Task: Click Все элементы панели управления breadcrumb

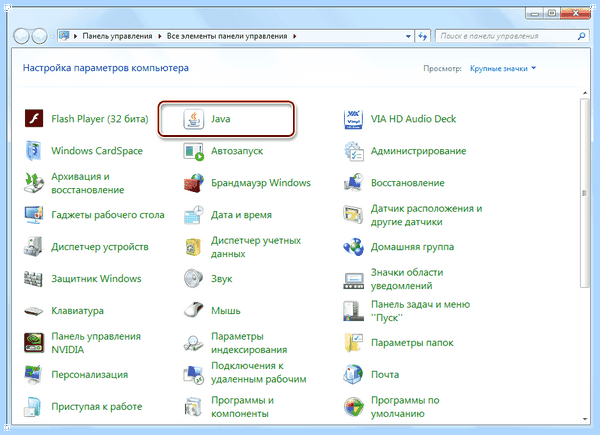Action: (x=227, y=36)
